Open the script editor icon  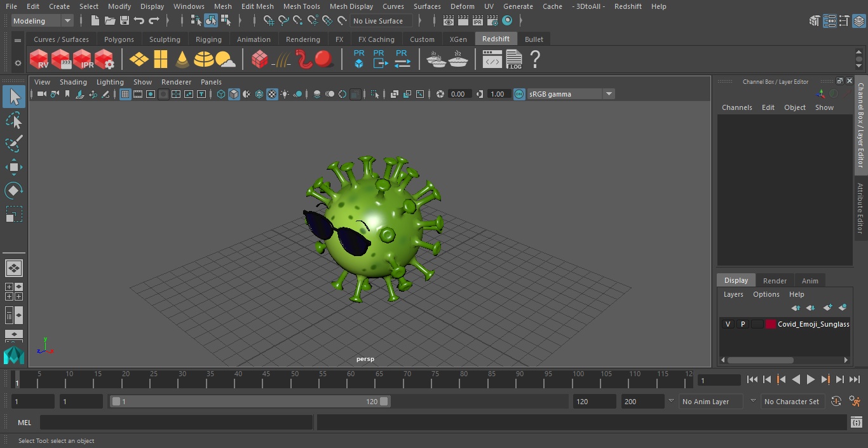856,423
